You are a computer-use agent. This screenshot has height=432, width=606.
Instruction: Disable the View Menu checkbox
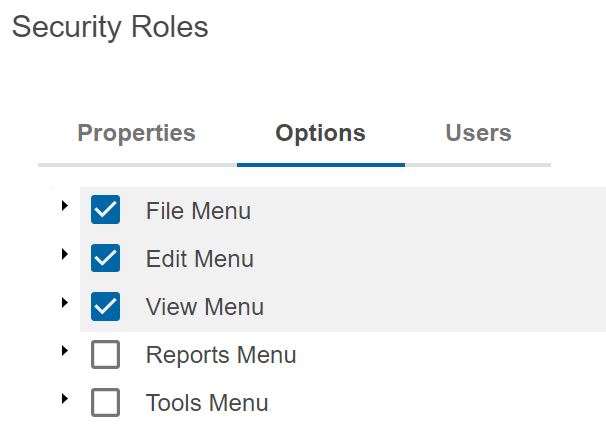tap(105, 307)
